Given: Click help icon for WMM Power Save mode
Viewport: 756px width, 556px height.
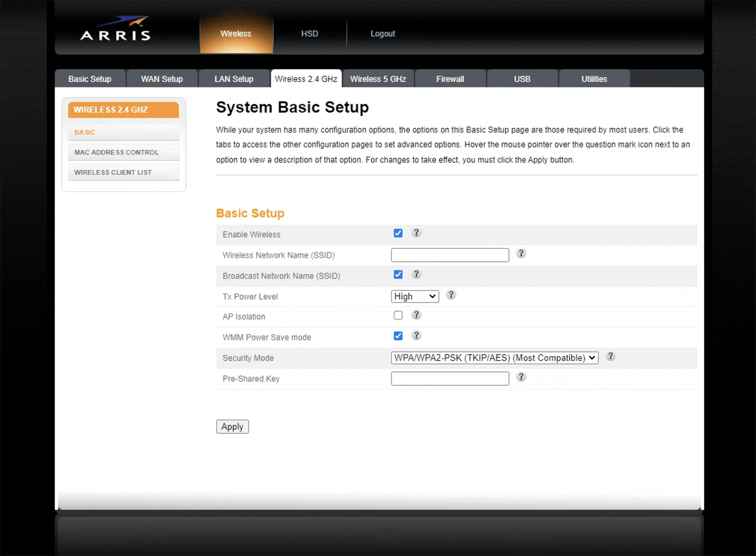Looking at the screenshot, I should pos(416,336).
